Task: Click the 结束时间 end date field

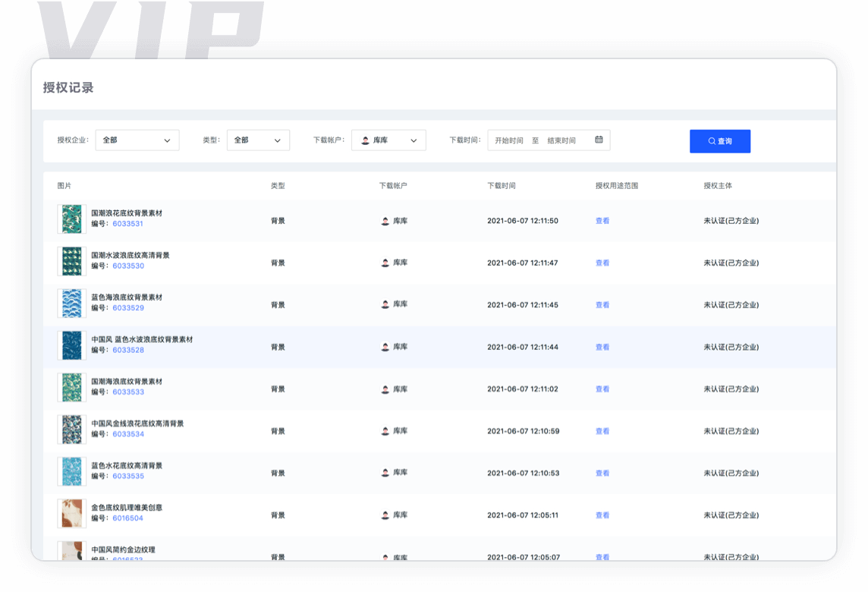Action: click(561, 140)
